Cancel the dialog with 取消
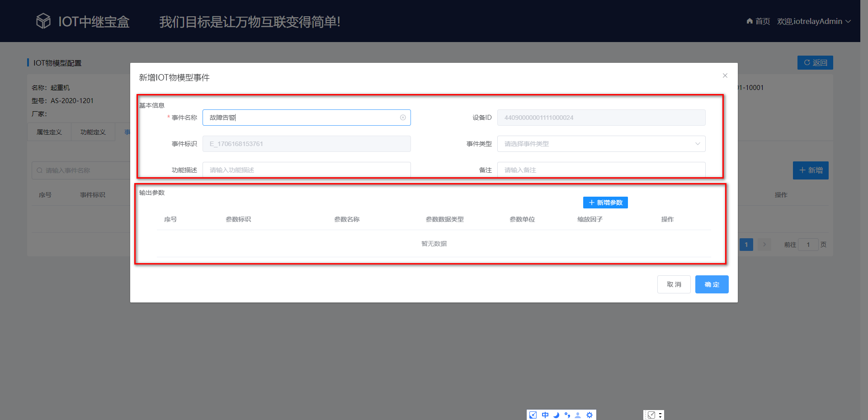The height and width of the screenshot is (420, 868). pyautogui.click(x=674, y=284)
